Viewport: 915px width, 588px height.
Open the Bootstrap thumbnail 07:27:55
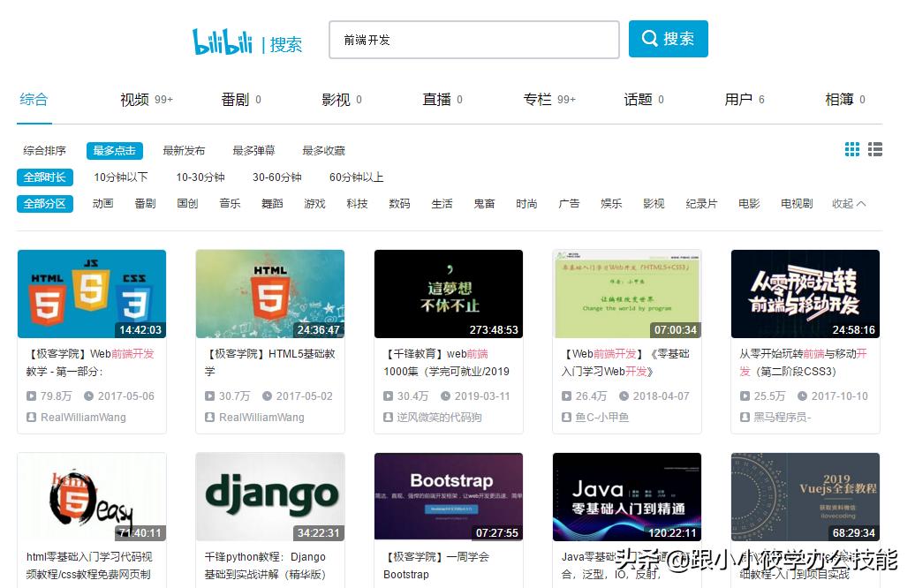448,497
